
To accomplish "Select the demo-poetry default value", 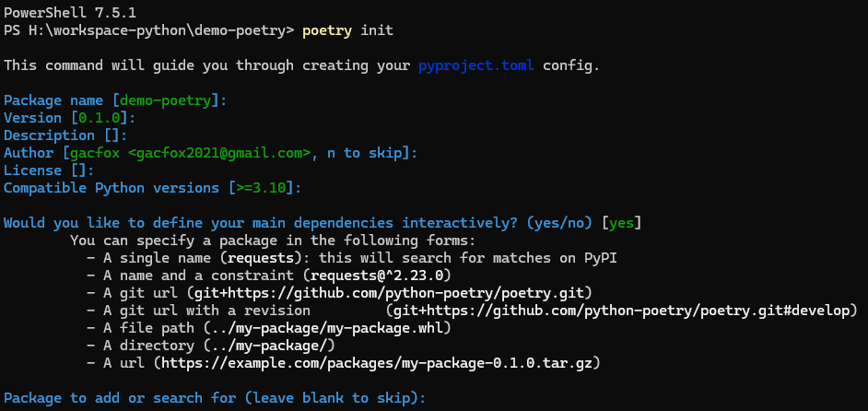I will (165, 100).
